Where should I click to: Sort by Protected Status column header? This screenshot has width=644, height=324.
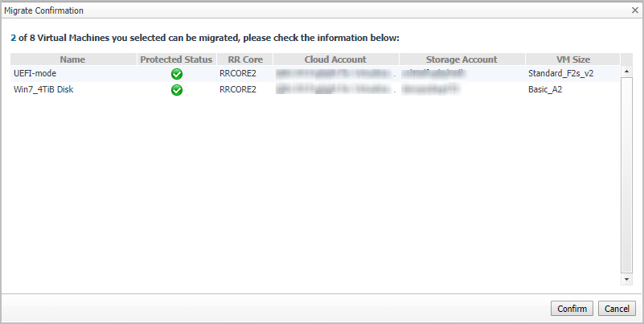pyautogui.click(x=176, y=59)
